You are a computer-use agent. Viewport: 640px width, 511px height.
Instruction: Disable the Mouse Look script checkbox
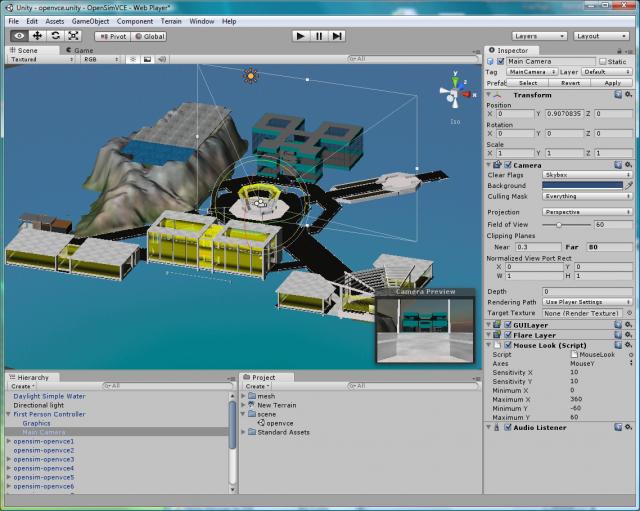[508, 345]
